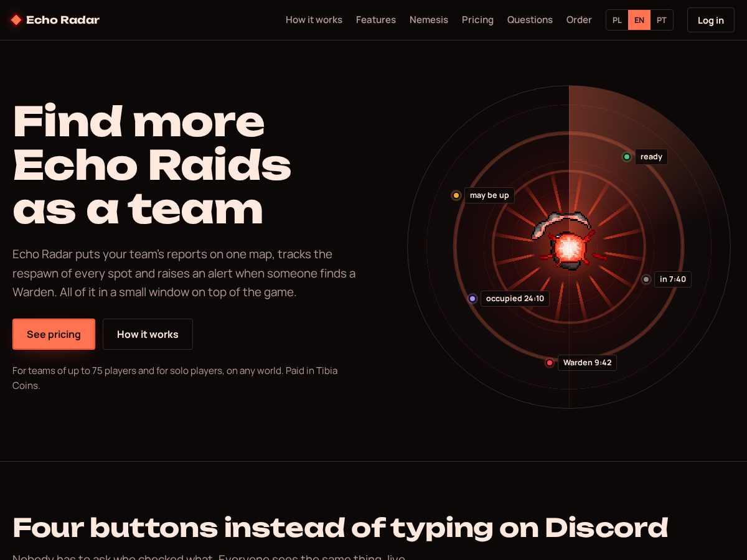Switch language to PL

(617, 20)
